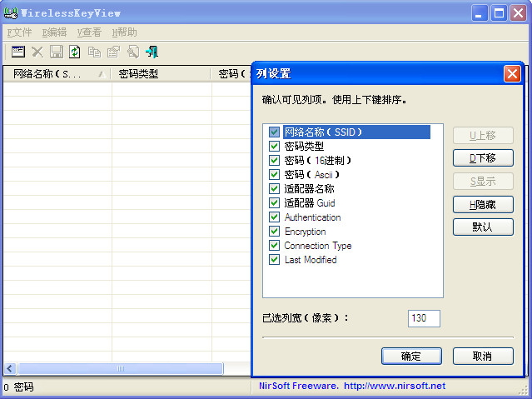Uncheck the 适配器 Guid checkbox
Image resolution: width=532 pixels, height=399 pixels.
tap(274, 202)
